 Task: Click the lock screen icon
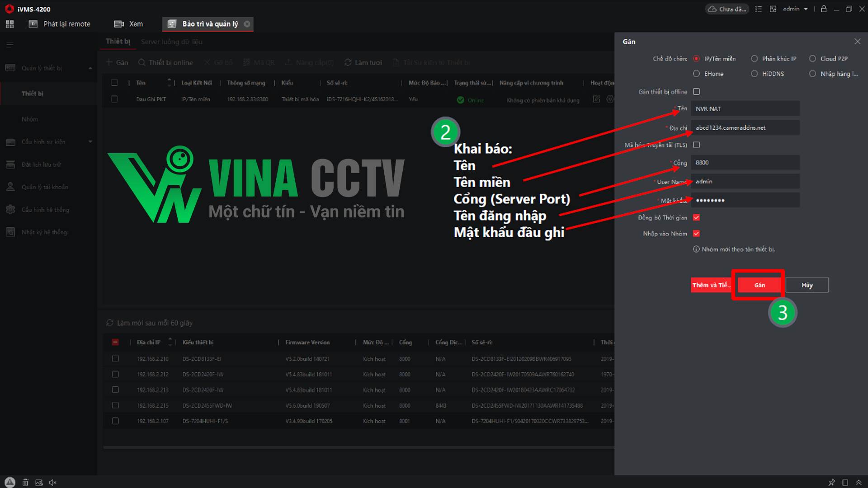click(824, 9)
